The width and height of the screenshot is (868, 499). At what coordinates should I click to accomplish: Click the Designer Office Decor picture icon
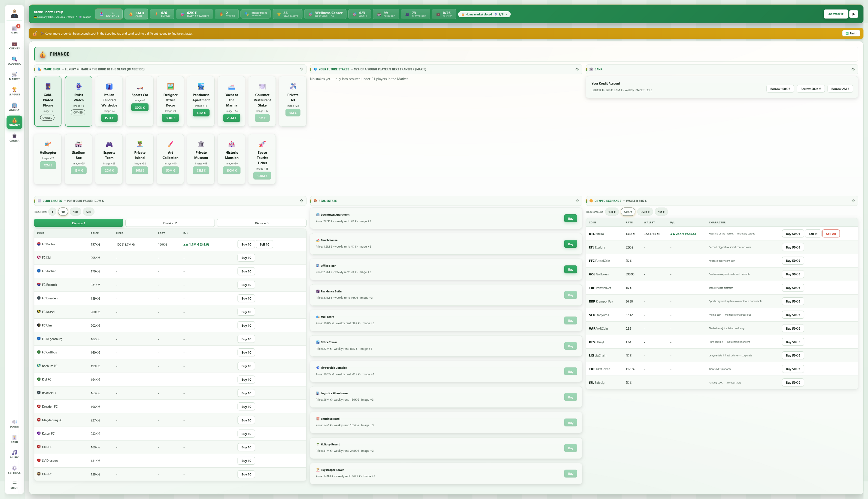tap(171, 86)
